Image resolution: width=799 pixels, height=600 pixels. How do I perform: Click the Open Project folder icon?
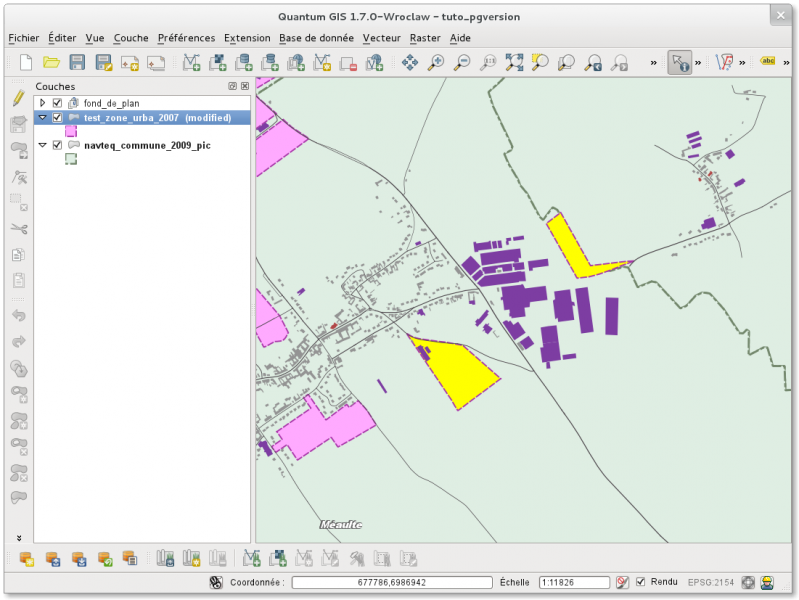point(51,62)
